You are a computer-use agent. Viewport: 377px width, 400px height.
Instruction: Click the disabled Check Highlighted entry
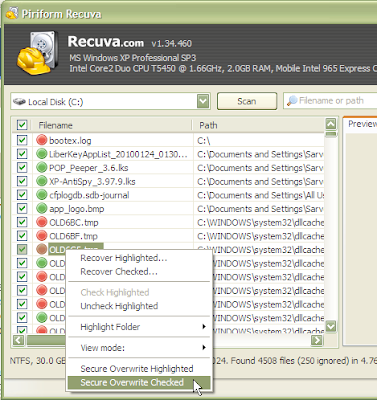coord(139,292)
